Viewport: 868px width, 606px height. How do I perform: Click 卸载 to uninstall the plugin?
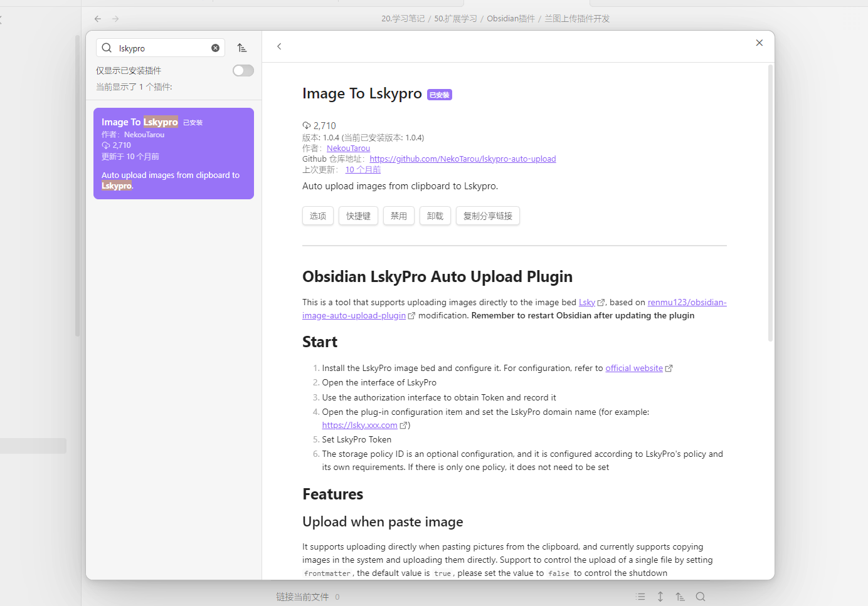point(435,216)
